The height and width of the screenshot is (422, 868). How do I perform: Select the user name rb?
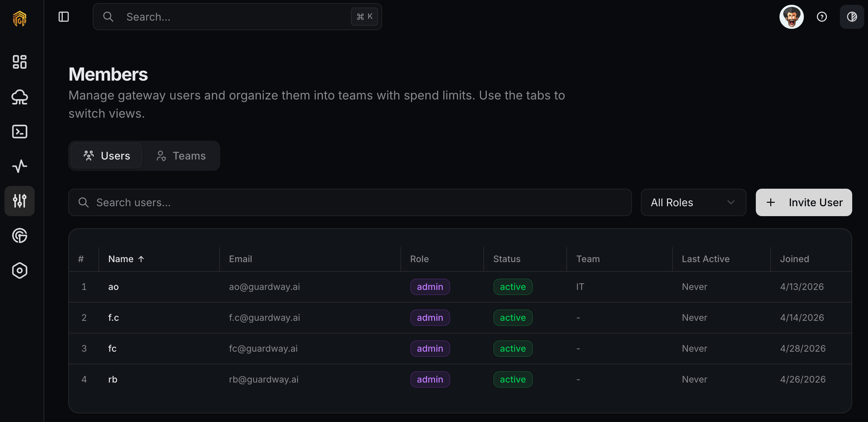pos(113,379)
